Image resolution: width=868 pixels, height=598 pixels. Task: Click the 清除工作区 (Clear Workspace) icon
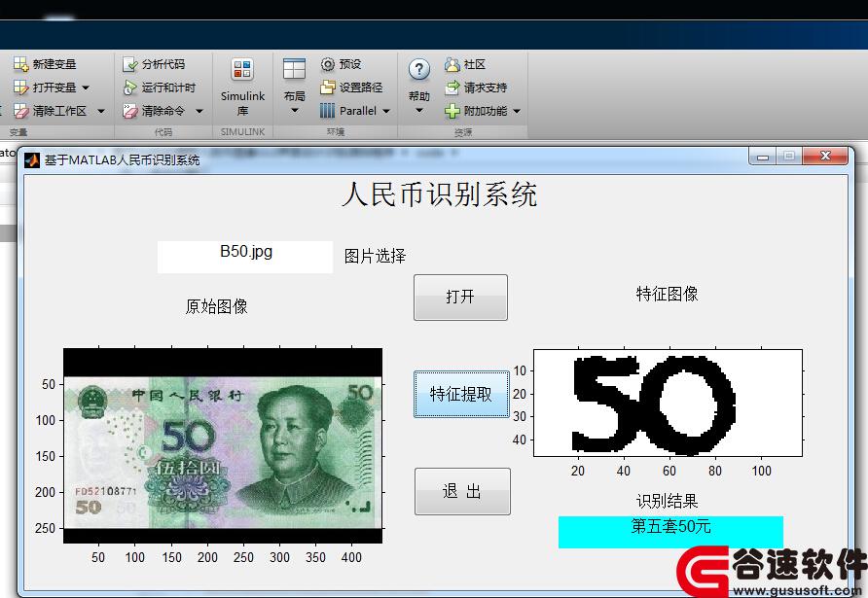[x=20, y=111]
